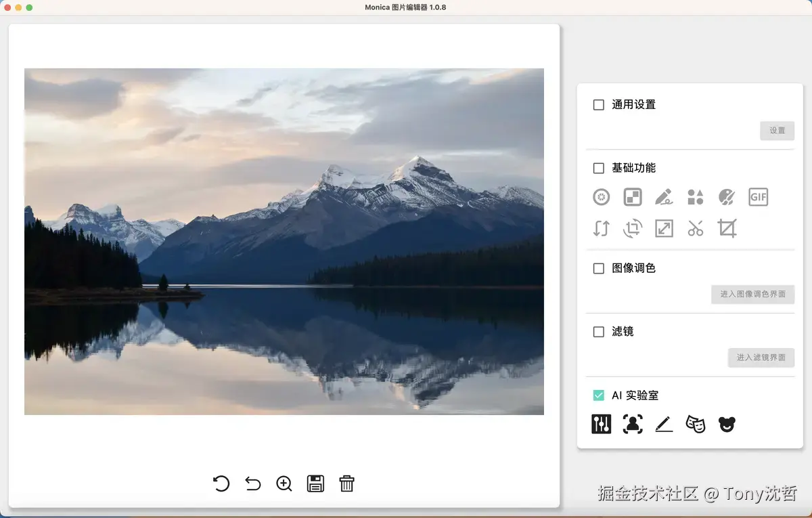Select the resize image tool
Screen dimensions: 812x518
[x=664, y=228]
